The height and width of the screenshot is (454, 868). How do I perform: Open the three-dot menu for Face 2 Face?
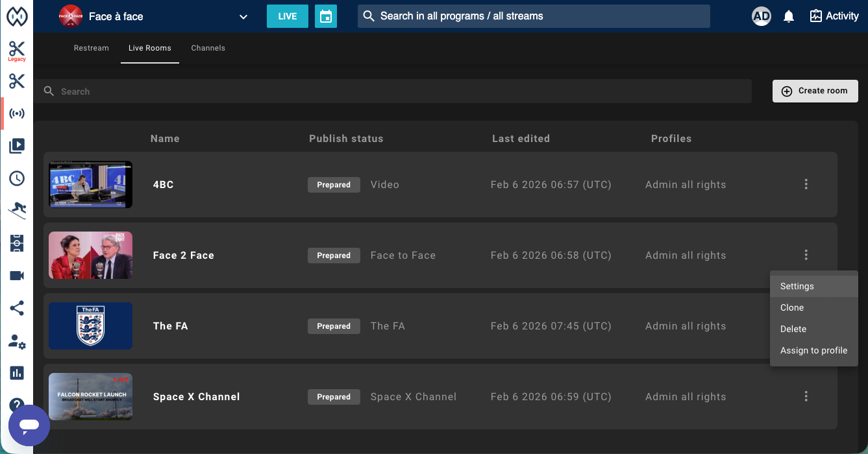click(806, 255)
